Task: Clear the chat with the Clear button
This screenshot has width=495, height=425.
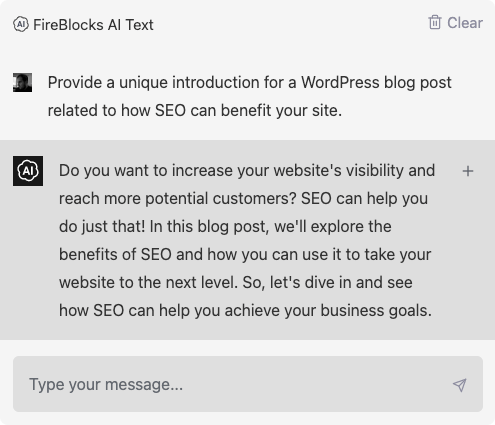Action: click(x=455, y=23)
